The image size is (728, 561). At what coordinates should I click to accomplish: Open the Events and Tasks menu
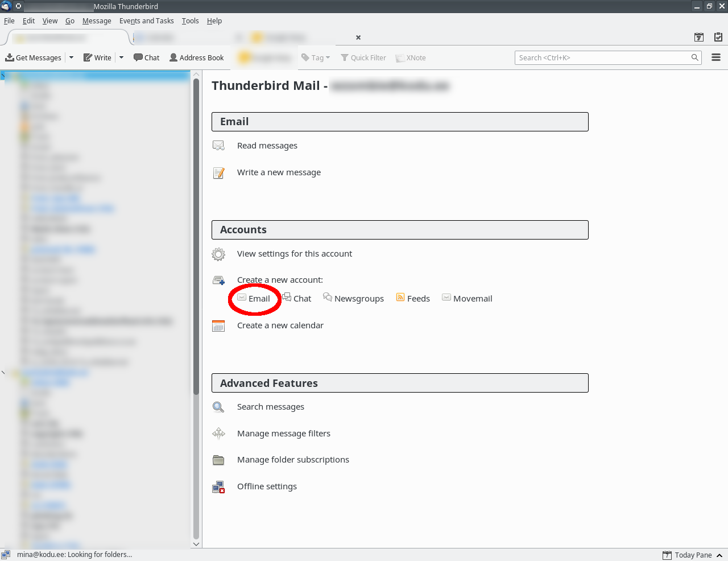click(x=147, y=21)
